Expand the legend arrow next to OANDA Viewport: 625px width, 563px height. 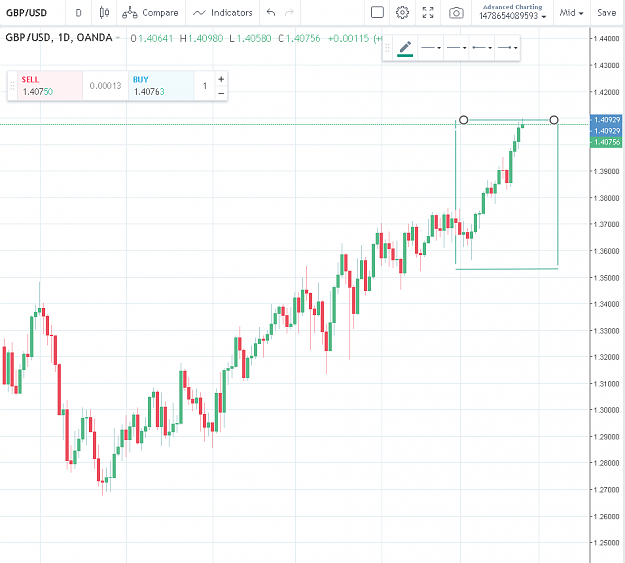coord(118,38)
